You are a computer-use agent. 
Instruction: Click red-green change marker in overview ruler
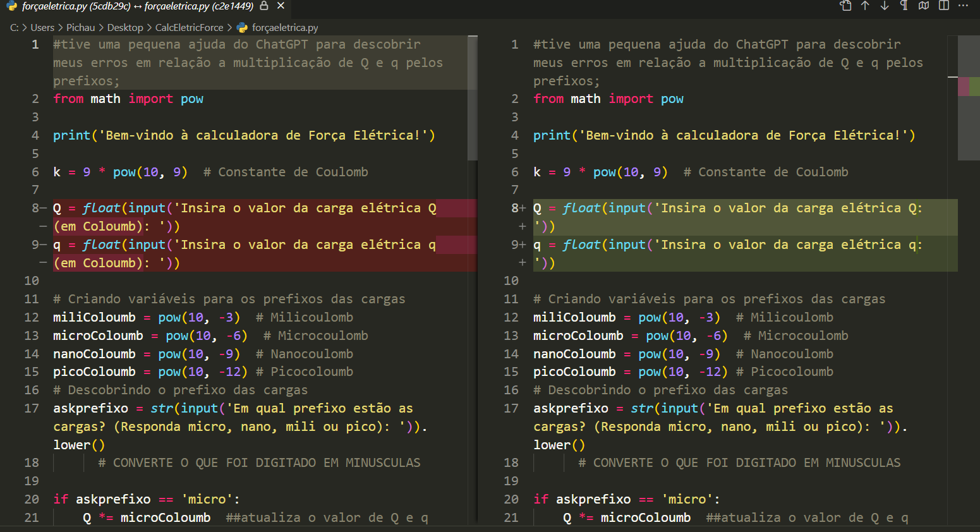pyautogui.click(x=969, y=87)
